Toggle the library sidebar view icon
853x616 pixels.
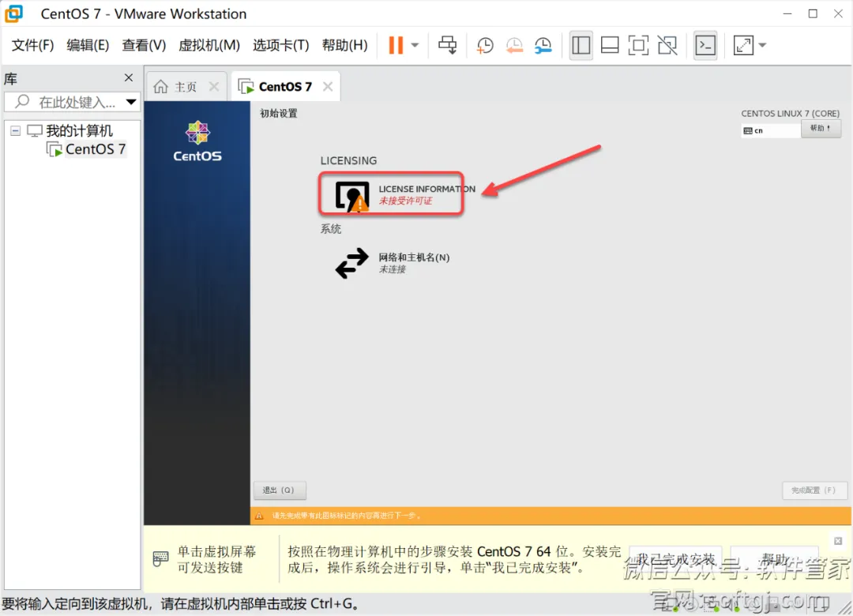tap(581, 45)
